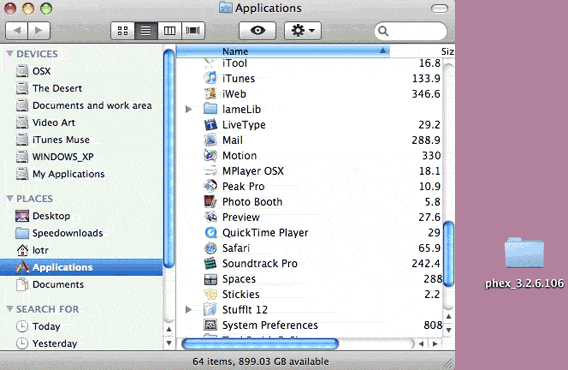Expand the StuffIt 12 folder

(x=188, y=309)
